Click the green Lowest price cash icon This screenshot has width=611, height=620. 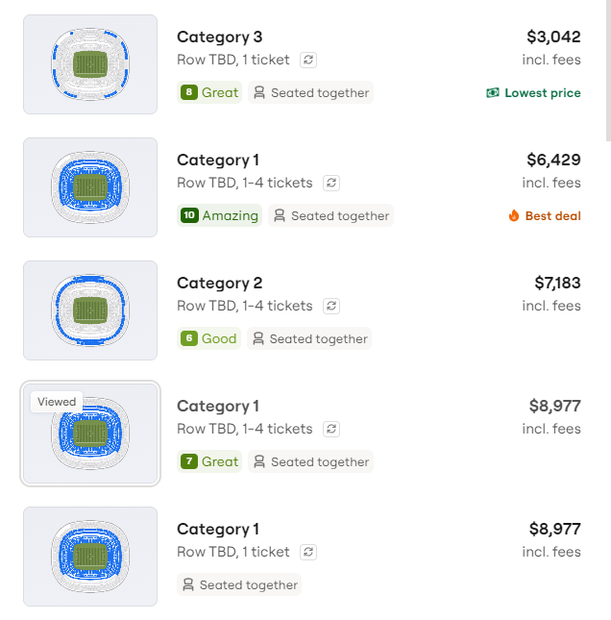tap(492, 93)
